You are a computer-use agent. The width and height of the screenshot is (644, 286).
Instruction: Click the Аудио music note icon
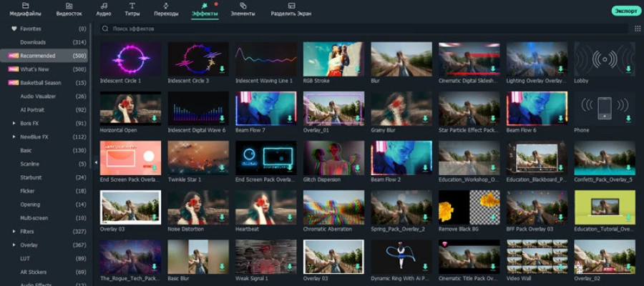point(103,6)
